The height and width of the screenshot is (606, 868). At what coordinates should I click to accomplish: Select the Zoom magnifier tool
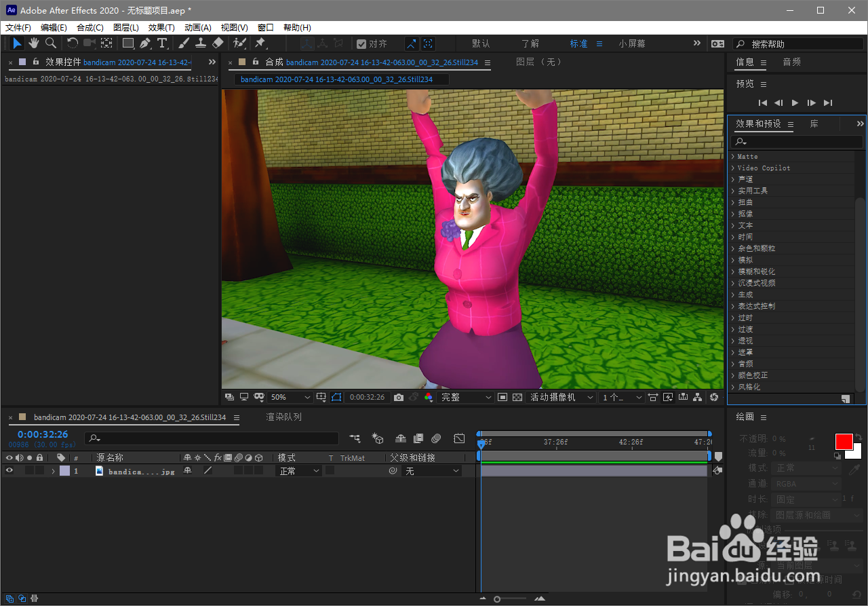point(51,43)
